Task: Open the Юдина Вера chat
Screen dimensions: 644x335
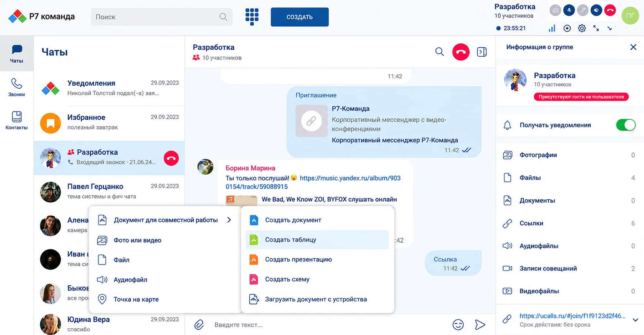Action: [109, 324]
